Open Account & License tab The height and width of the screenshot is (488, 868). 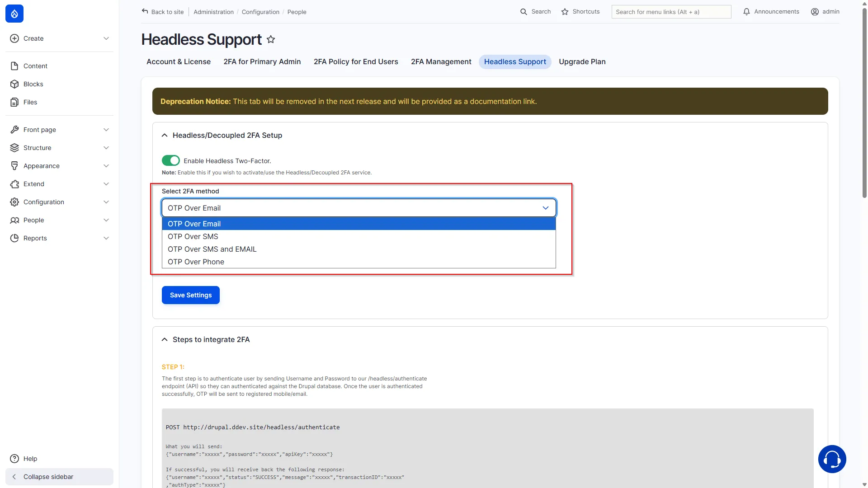tap(179, 61)
